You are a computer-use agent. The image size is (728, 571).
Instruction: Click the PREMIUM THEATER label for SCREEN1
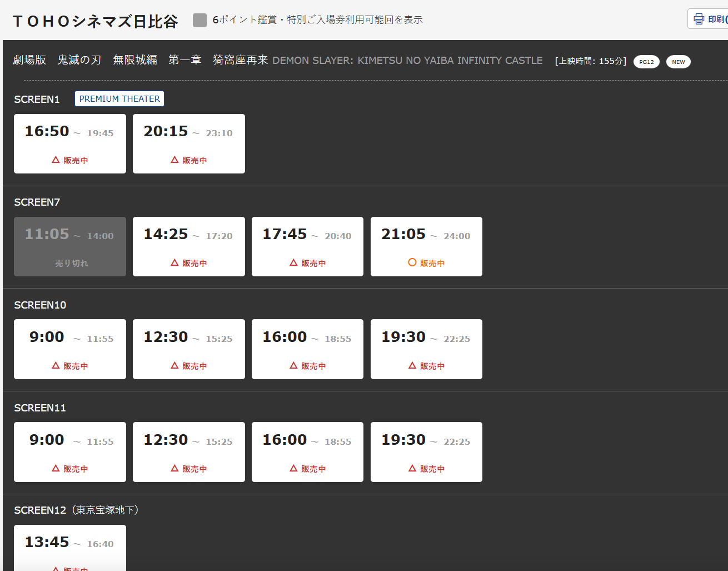click(x=119, y=99)
